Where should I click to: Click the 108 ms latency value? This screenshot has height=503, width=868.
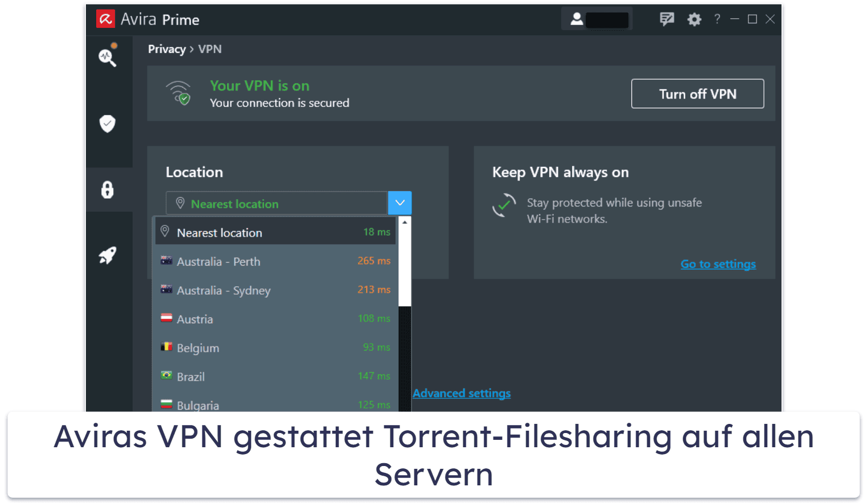point(374,318)
